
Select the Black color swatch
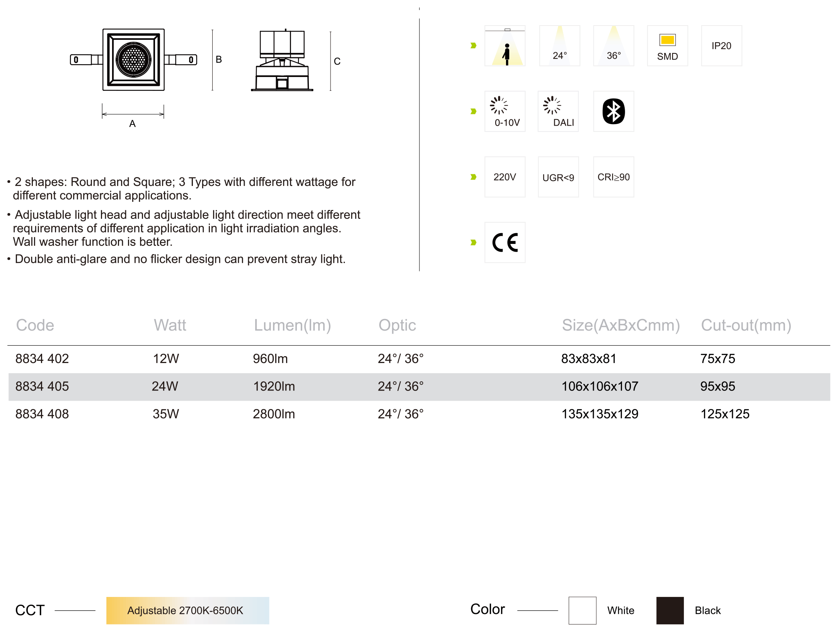point(670,610)
